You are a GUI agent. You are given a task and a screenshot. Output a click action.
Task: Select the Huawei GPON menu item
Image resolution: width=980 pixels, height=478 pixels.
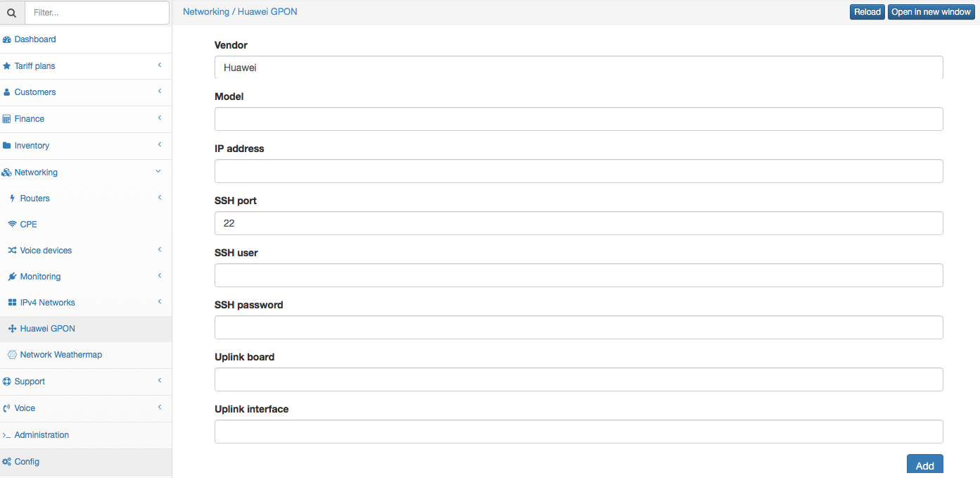click(x=86, y=329)
